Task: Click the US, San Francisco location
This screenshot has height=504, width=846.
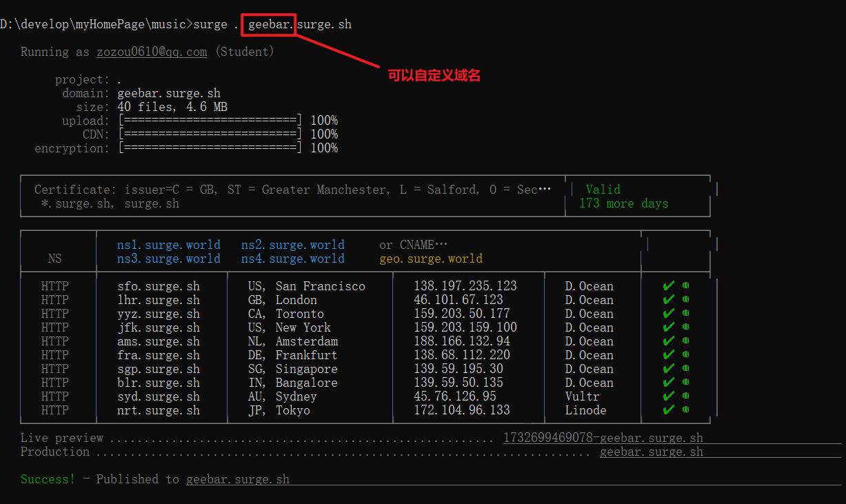Action: click(x=307, y=286)
